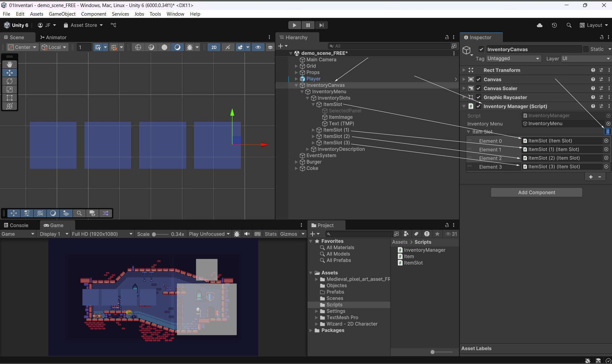Open the Undo History icon
612x364 pixels.
(x=554, y=25)
